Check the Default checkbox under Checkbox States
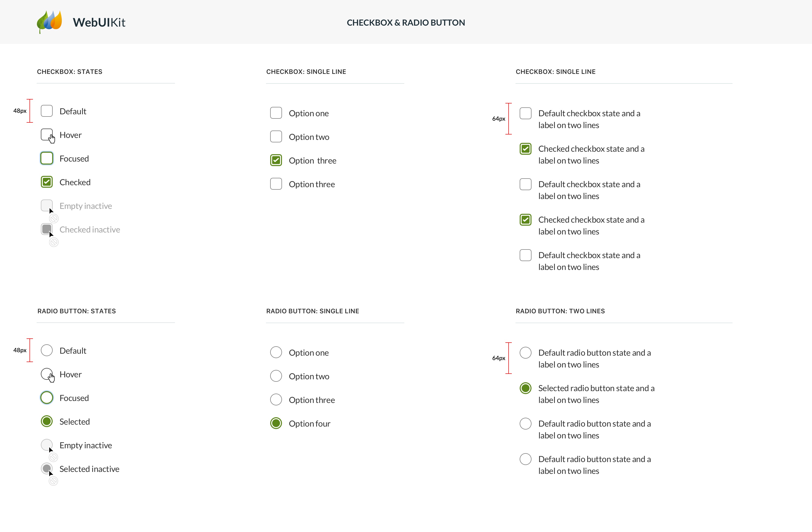Viewport: 812px width, 532px height. point(47,111)
